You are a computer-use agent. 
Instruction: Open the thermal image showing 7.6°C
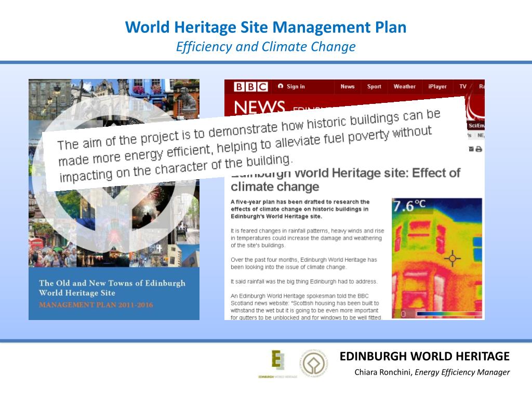point(437,258)
